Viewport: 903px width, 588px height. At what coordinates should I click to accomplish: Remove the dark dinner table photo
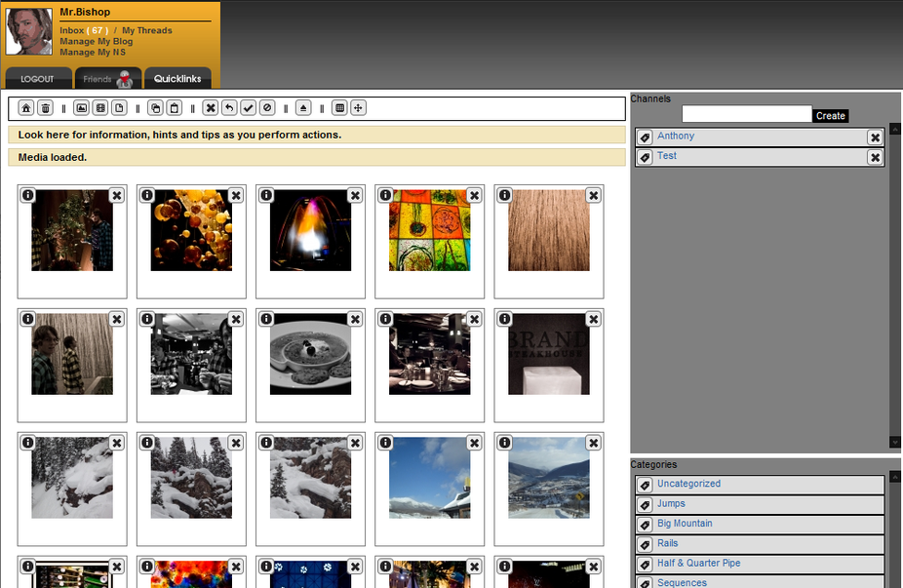(474, 319)
